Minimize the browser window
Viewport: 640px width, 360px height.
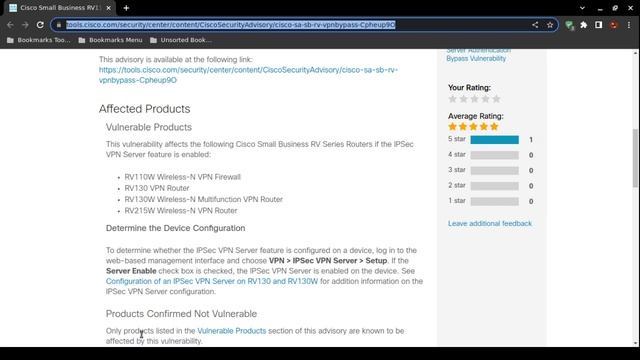click(600, 8)
